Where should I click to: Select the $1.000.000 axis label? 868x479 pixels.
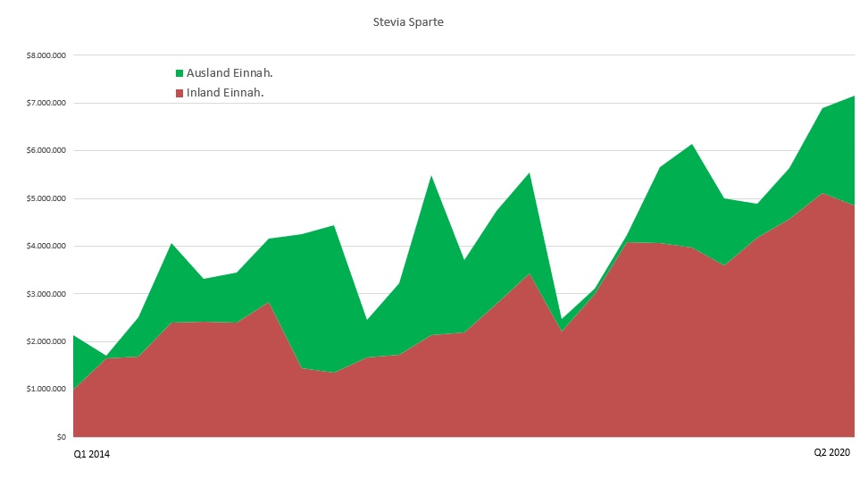point(46,390)
